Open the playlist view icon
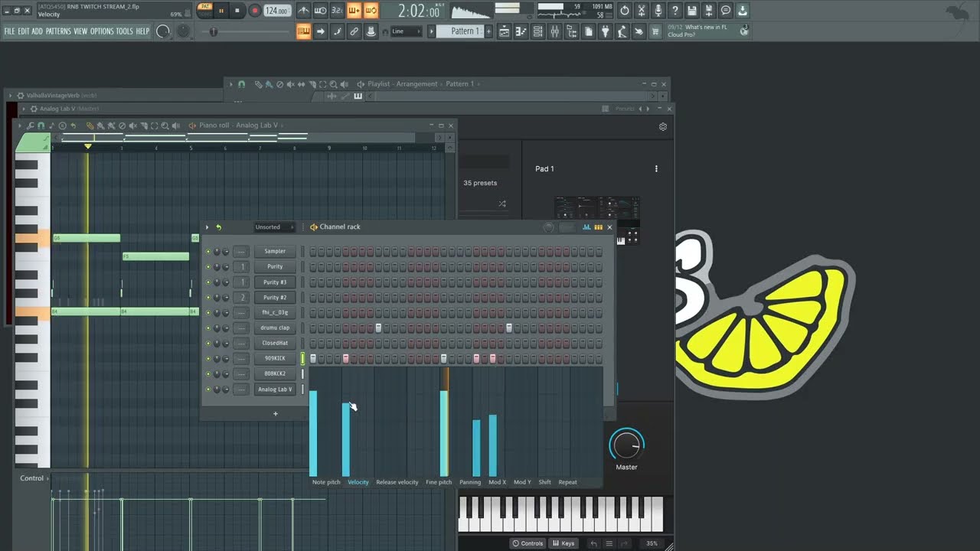This screenshot has height=551, width=980. click(x=505, y=31)
